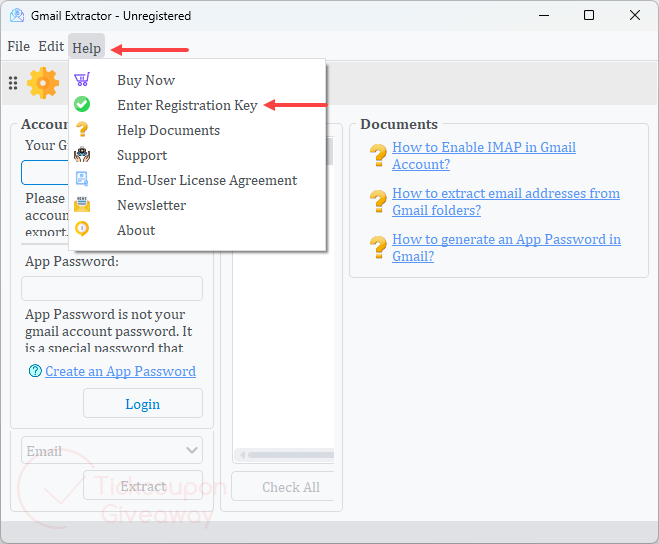The image size is (659, 544).
Task: Click the toolbar grip dots handle
Action: [x=13, y=83]
